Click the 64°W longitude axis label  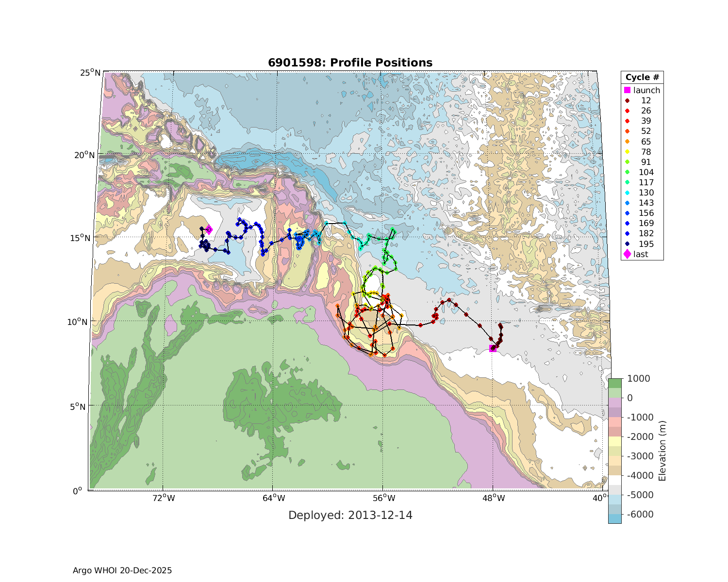pos(272,498)
